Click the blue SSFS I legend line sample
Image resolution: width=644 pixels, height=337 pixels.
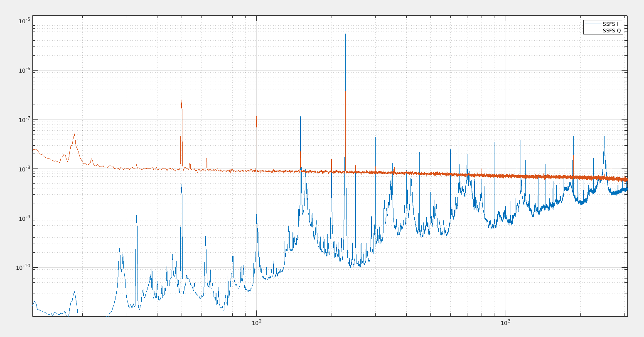(593, 24)
